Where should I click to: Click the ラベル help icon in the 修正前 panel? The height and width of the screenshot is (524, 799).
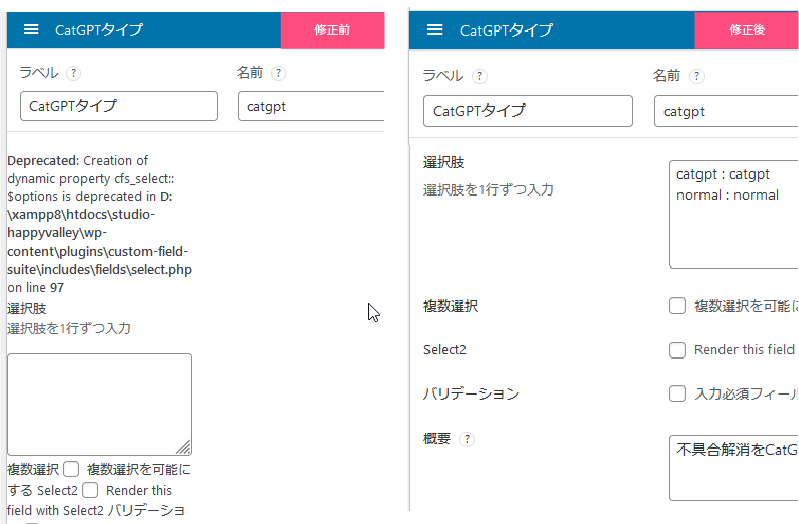point(74,73)
